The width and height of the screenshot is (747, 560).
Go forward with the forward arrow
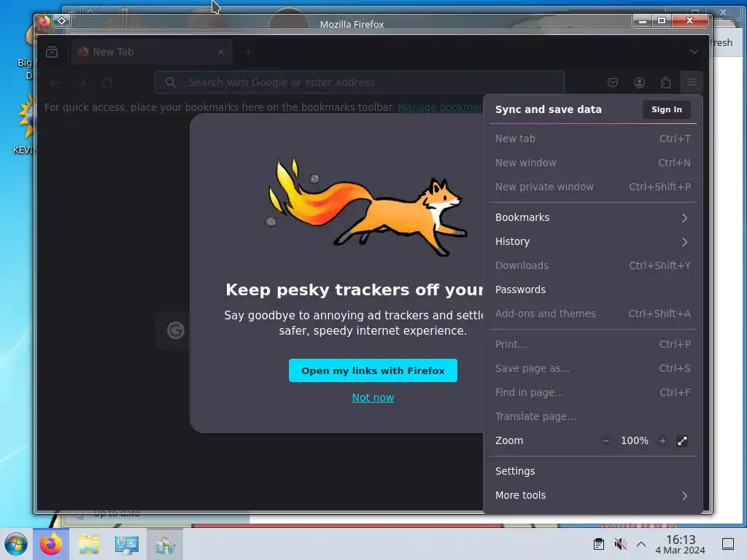81,83
